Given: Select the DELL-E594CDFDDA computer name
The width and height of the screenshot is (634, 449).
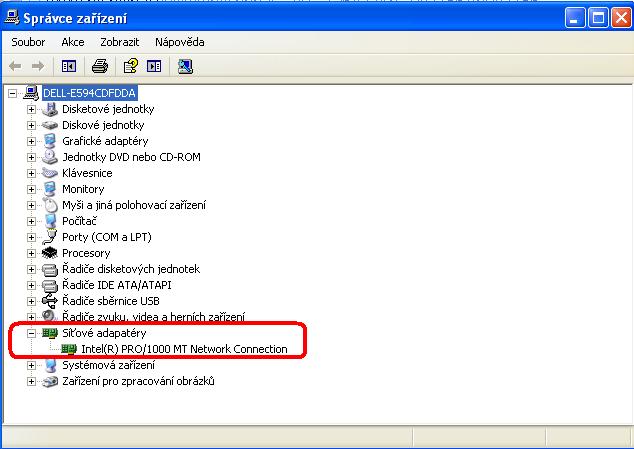Looking at the screenshot, I should (x=89, y=93).
